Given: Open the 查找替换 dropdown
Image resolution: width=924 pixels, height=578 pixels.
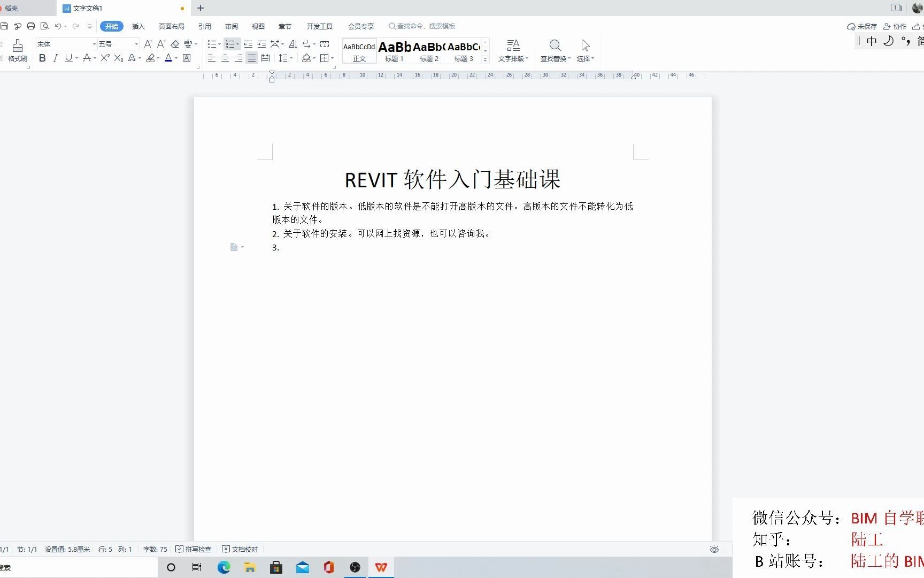Looking at the screenshot, I should 556,51.
